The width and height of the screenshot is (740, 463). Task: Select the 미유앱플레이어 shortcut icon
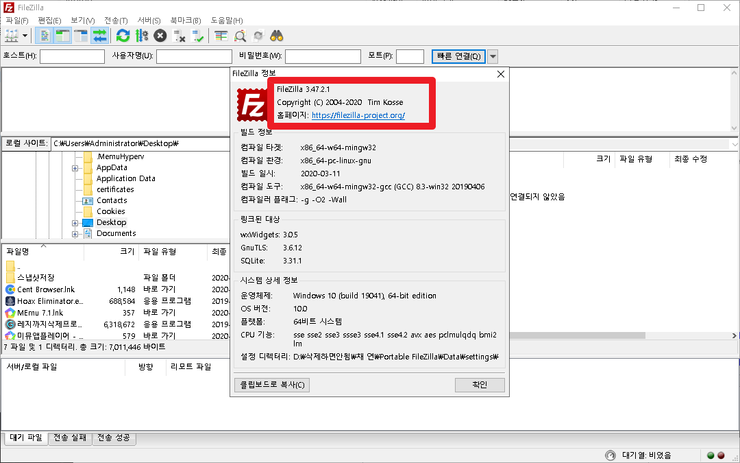(10, 336)
